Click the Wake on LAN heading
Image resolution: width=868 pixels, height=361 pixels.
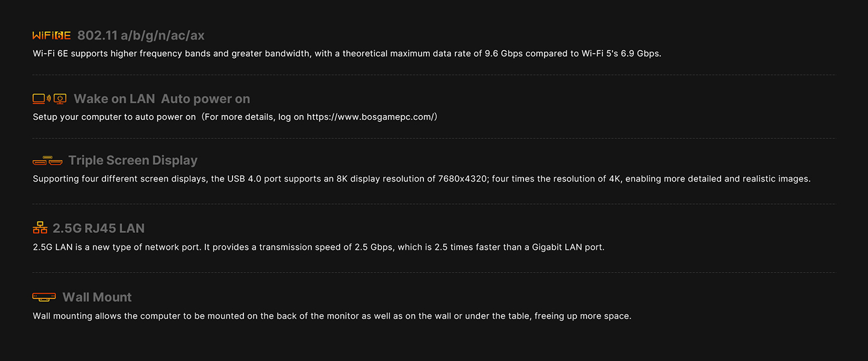(x=114, y=99)
